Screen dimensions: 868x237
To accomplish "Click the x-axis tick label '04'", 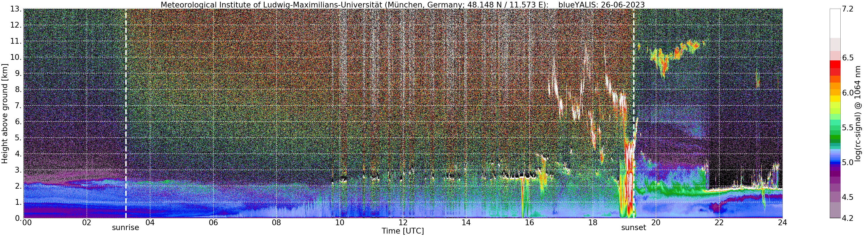I will [x=150, y=223].
